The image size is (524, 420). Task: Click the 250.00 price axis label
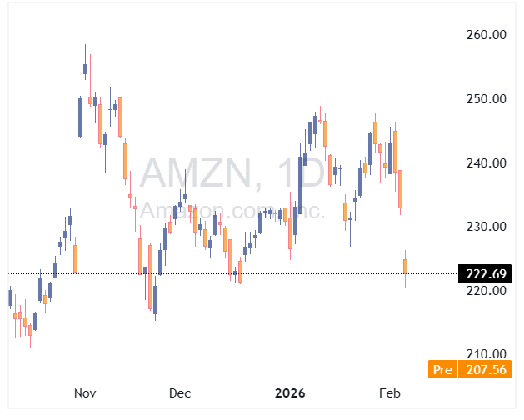point(486,99)
